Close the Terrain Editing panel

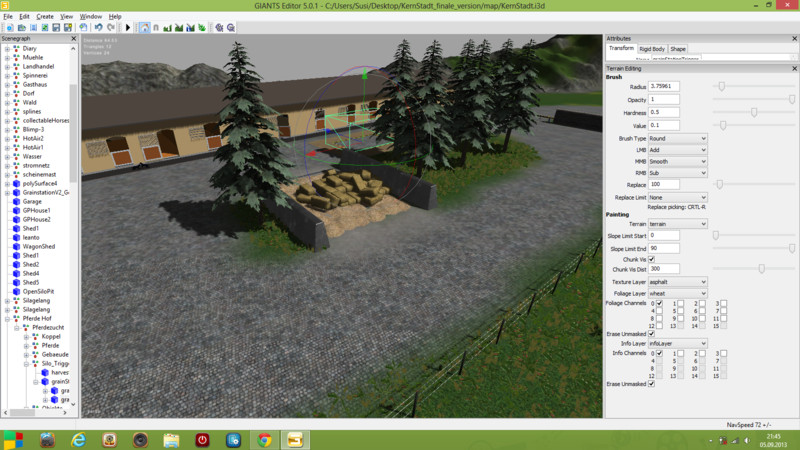792,67
